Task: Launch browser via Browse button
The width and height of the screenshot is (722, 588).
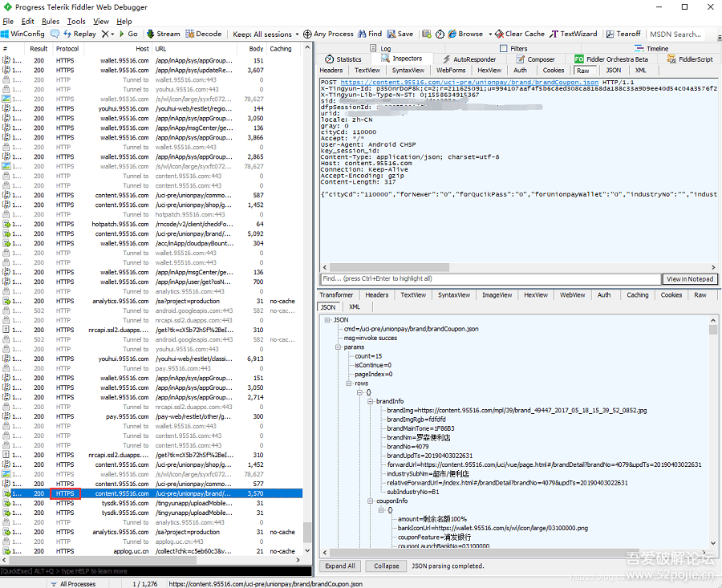Action: (x=465, y=34)
